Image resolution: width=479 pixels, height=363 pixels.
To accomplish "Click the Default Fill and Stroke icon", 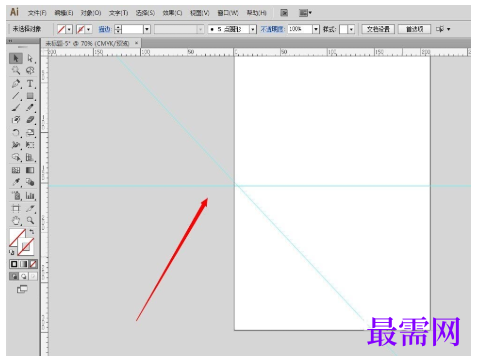I will tap(12, 252).
